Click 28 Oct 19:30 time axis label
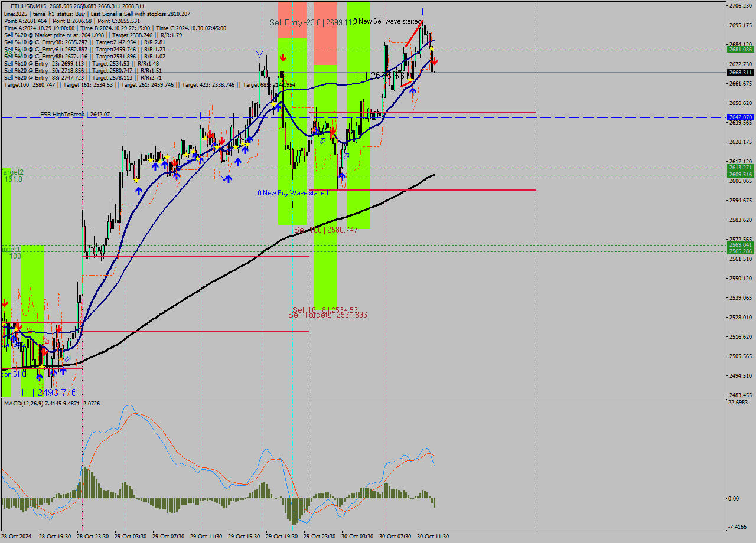This screenshot has width=756, height=543. pyautogui.click(x=55, y=537)
